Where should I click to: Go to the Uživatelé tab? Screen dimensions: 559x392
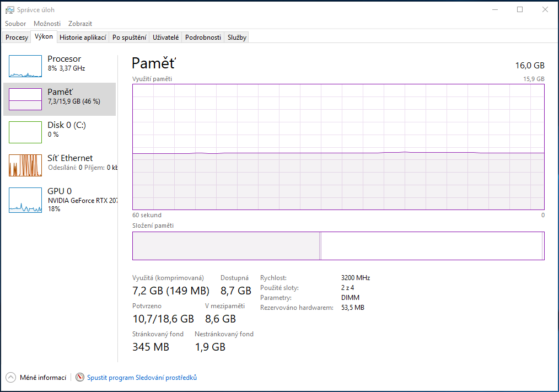click(165, 37)
